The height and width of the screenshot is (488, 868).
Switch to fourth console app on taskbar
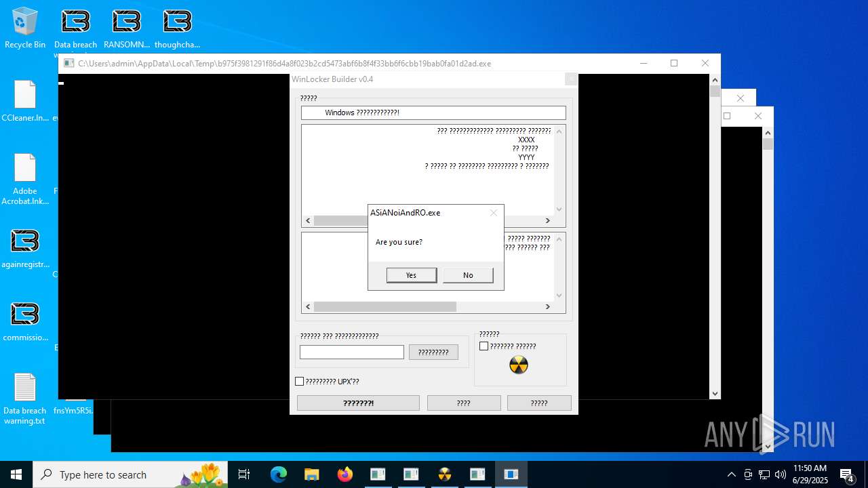(x=477, y=474)
